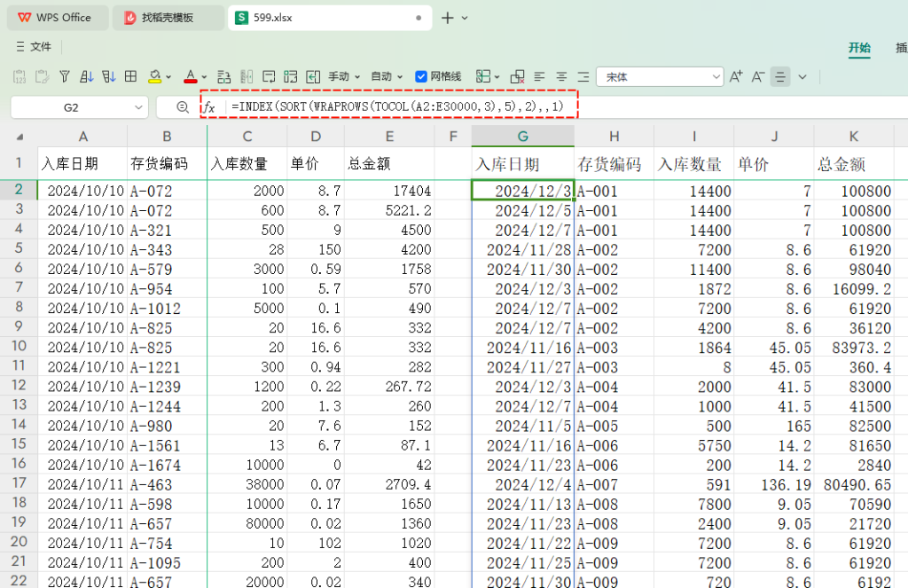Screen dimensions: 908x588
Task: Increase font size with A+ icon
Action: tap(736, 76)
